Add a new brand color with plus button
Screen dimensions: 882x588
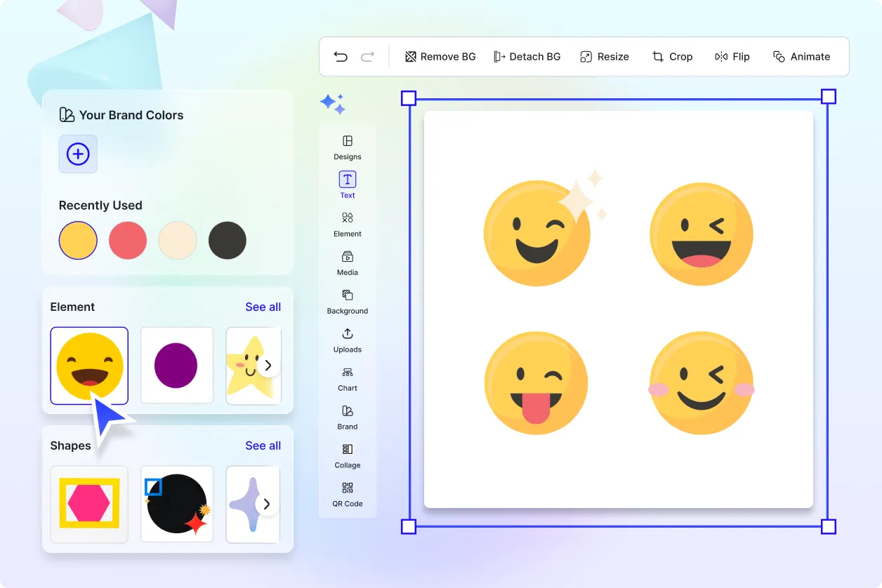(78, 154)
